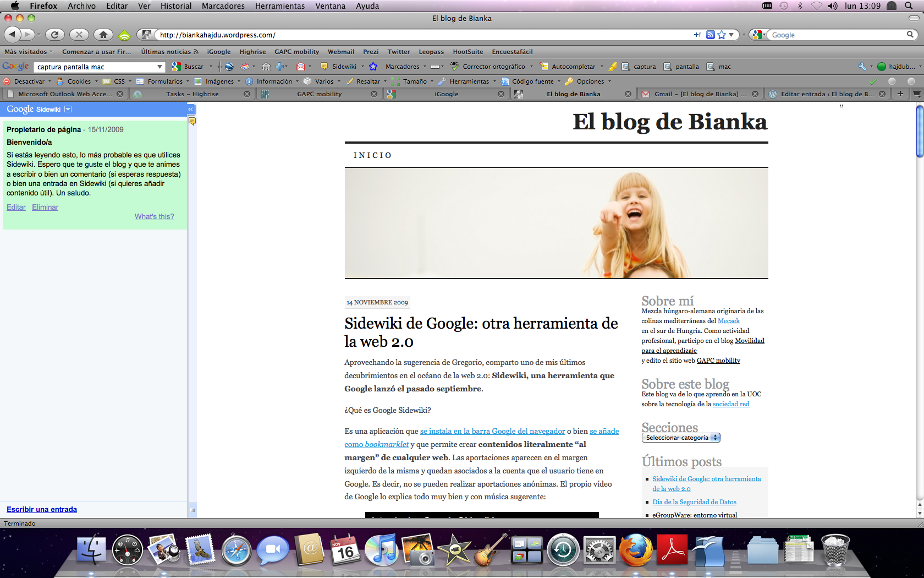Expand the Imágenes toolbar menu

click(x=217, y=81)
